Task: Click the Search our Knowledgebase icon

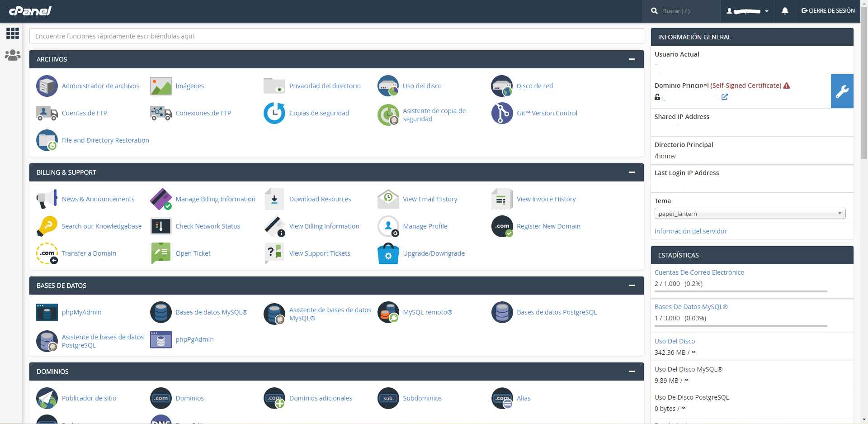Action: [x=47, y=226]
